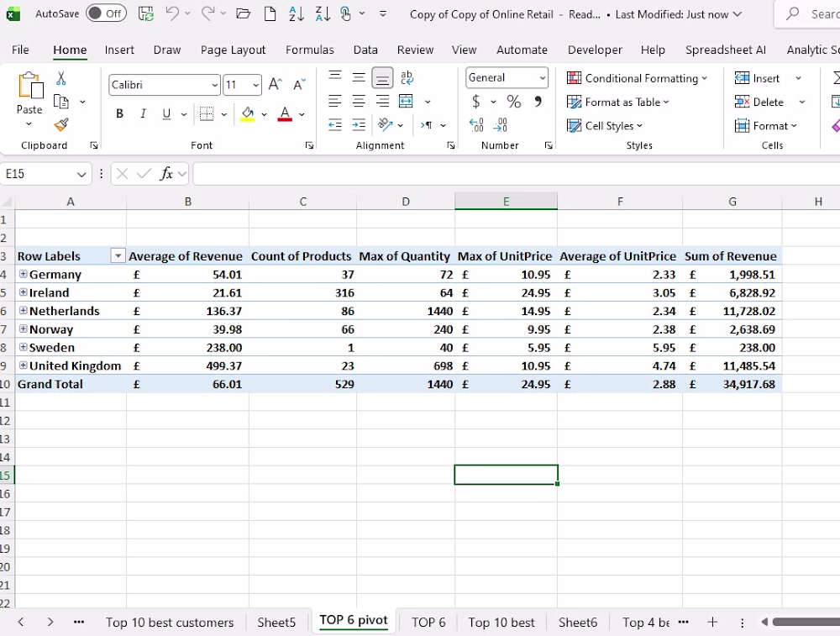840x636 pixels.
Task: Toggle the AutoSave switch
Action: point(106,13)
